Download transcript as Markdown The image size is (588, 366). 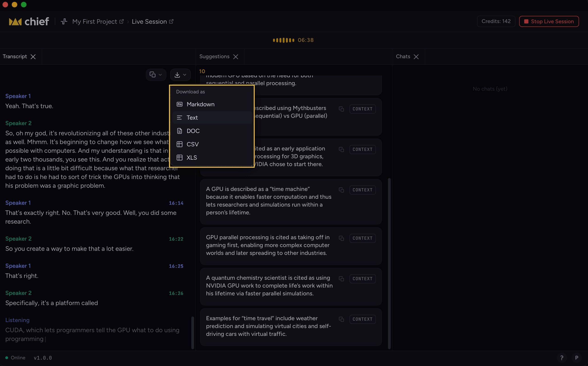212,104
